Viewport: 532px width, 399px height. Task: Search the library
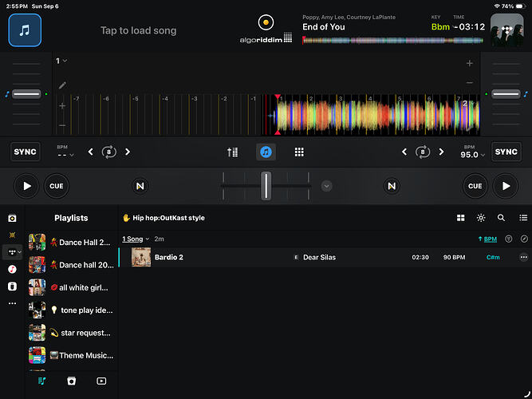(501, 218)
